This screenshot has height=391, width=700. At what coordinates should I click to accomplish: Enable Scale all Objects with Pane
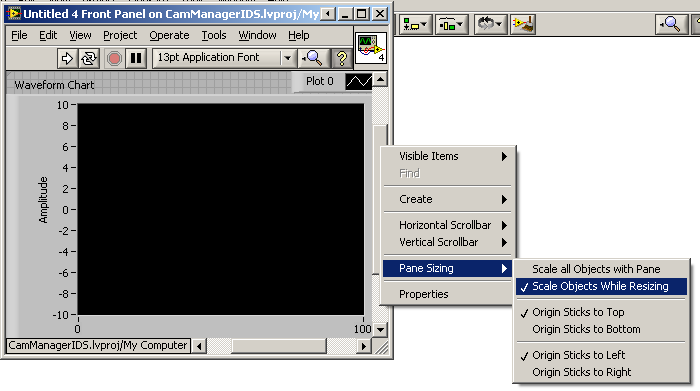coord(601,269)
